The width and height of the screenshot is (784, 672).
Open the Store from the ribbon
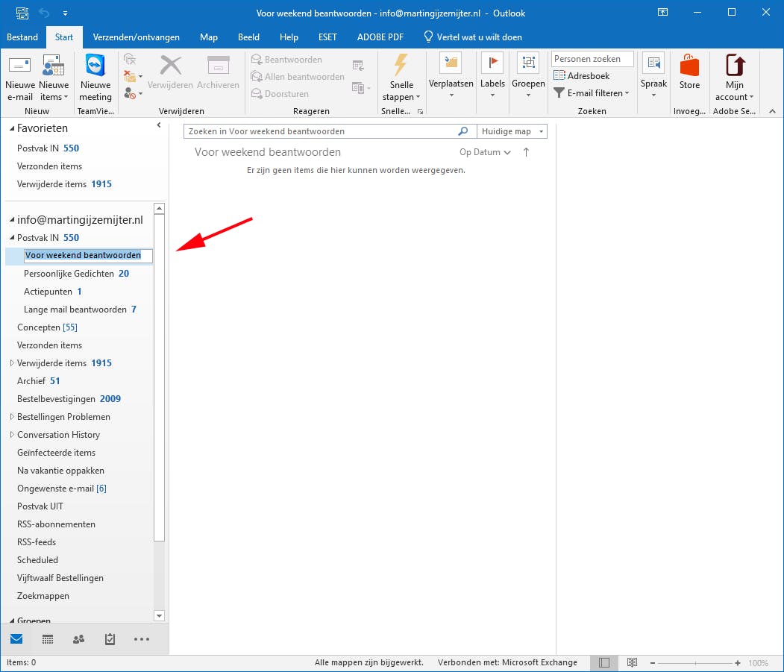coord(689,75)
